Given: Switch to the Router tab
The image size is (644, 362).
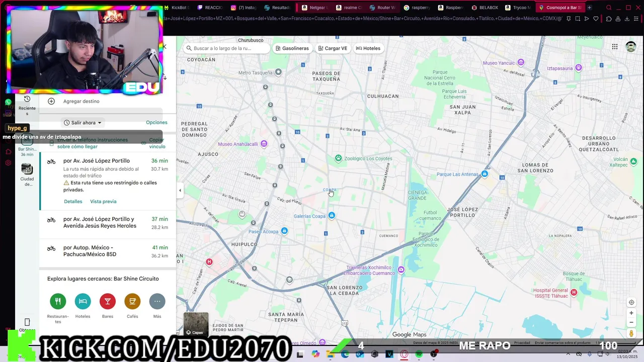Looking at the screenshot, I should 382,8.
